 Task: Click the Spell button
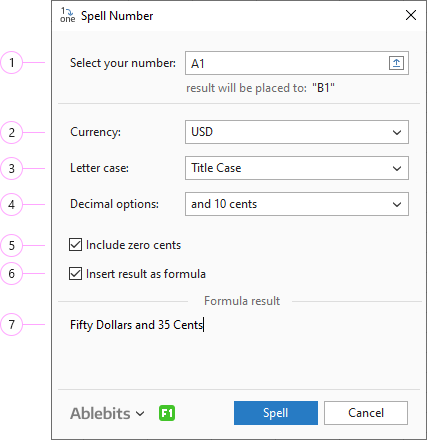(x=276, y=413)
